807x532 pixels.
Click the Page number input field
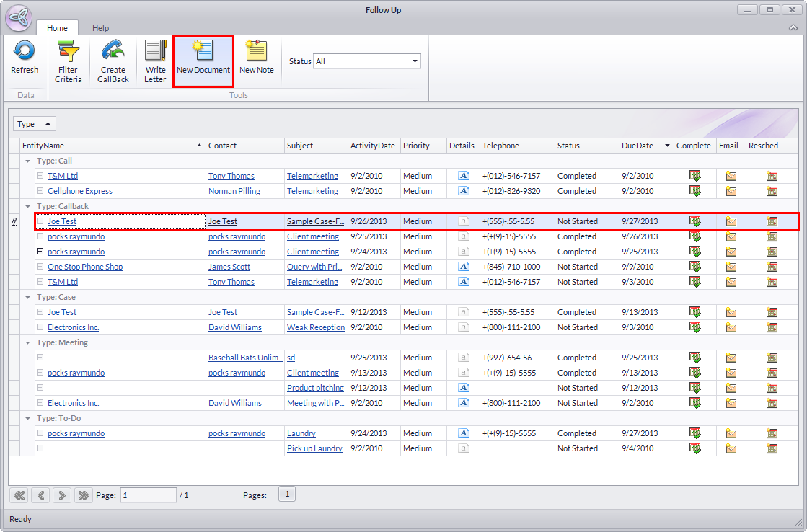click(x=148, y=495)
